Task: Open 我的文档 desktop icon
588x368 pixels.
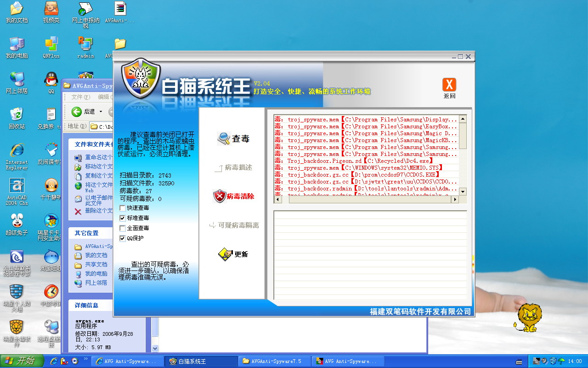Action: click(17, 12)
